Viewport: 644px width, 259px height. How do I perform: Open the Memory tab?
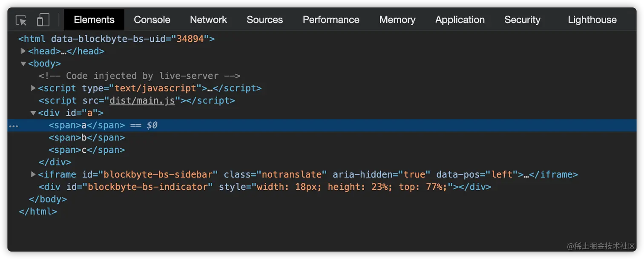pyautogui.click(x=397, y=20)
